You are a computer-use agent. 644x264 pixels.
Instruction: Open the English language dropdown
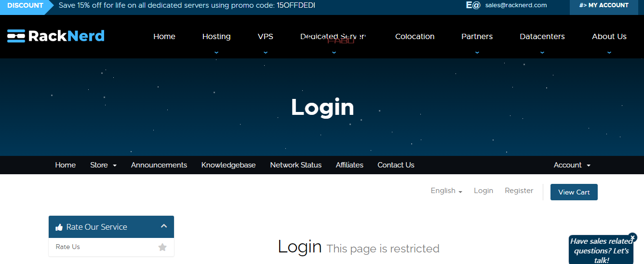coord(446,191)
